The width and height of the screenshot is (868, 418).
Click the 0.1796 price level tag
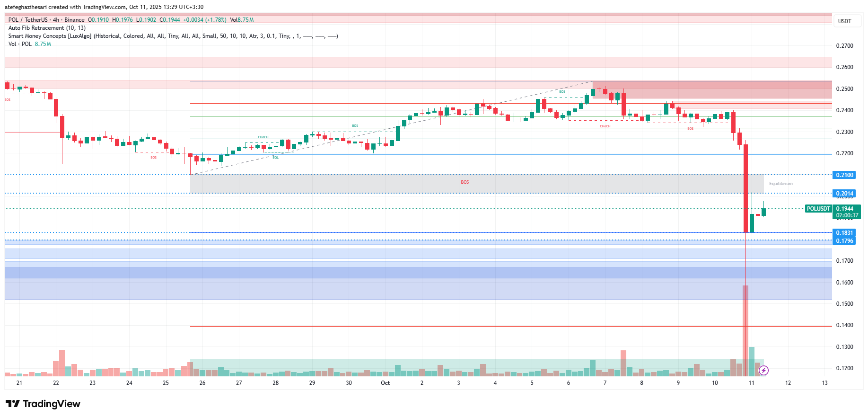click(844, 241)
